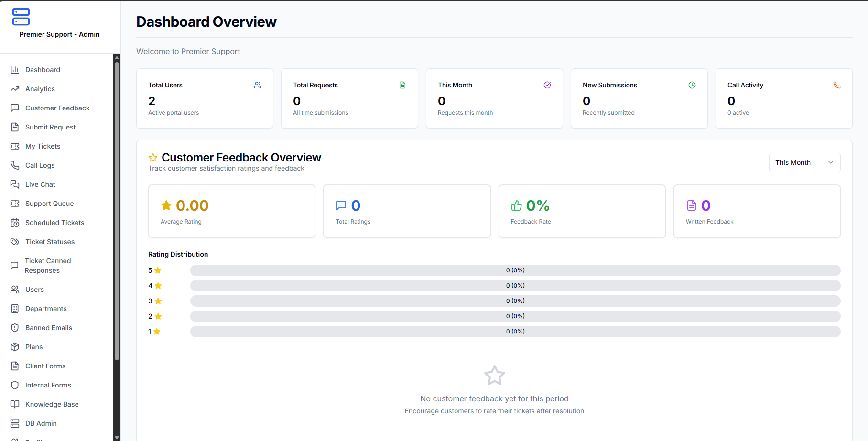This screenshot has height=441, width=868.
Task: Click the Submit Request link
Action: [x=50, y=127]
